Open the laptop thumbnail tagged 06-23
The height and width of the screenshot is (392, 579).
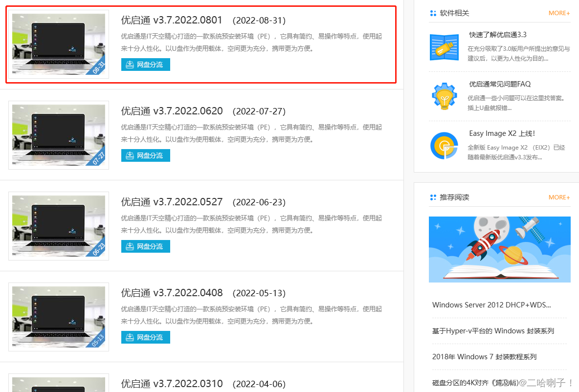[59, 226]
